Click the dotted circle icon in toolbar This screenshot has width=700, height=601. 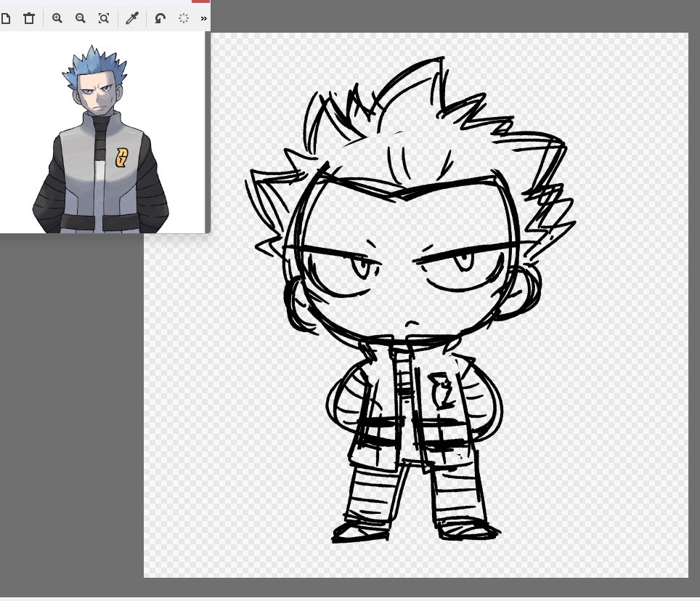[184, 18]
